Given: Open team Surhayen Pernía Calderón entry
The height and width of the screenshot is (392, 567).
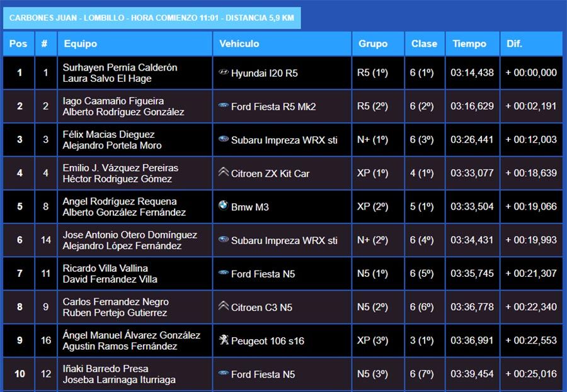Looking at the screenshot, I should tap(120, 67).
